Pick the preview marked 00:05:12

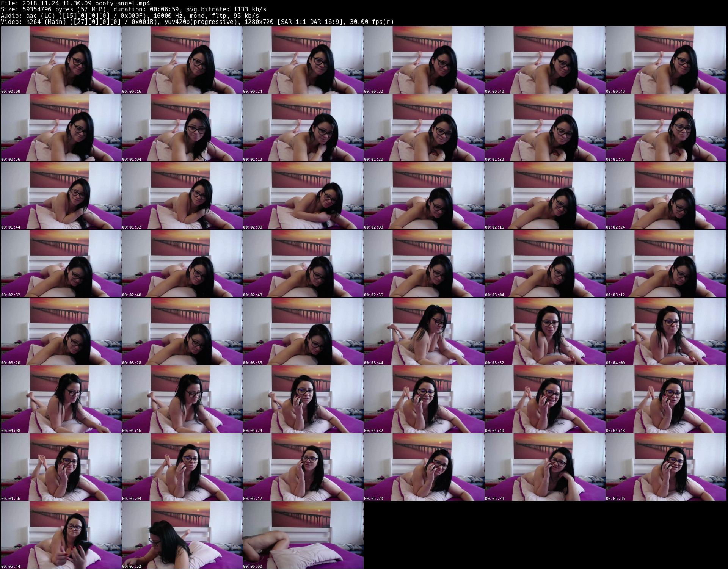point(303,467)
